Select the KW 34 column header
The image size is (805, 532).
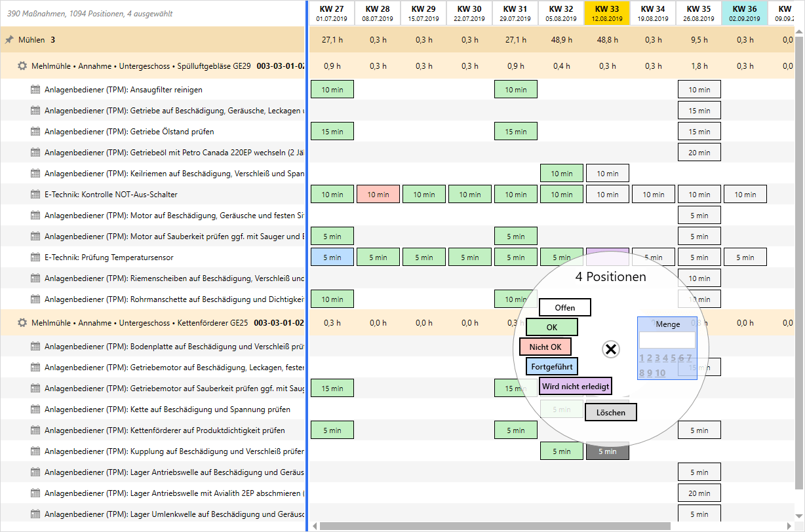(653, 13)
